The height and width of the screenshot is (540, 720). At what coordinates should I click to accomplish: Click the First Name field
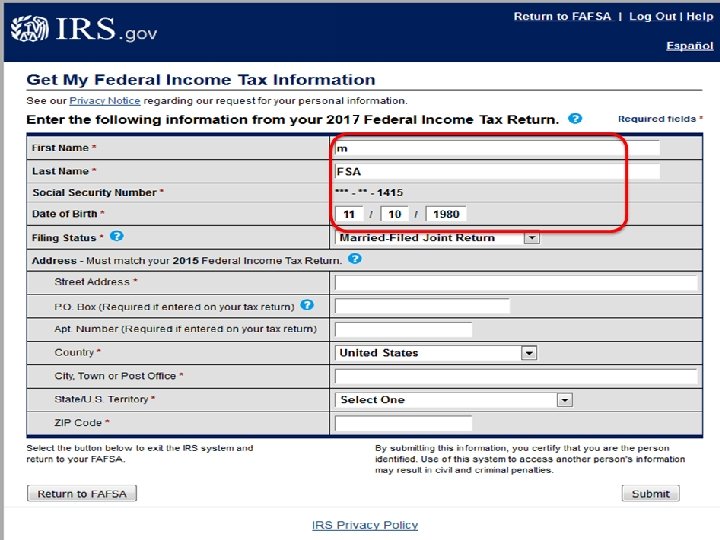[x=497, y=148]
